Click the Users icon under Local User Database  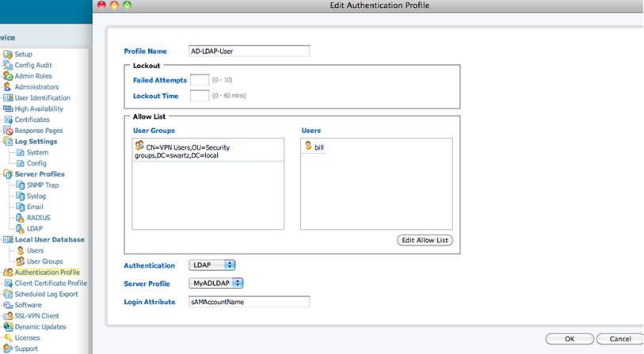click(21, 250)
